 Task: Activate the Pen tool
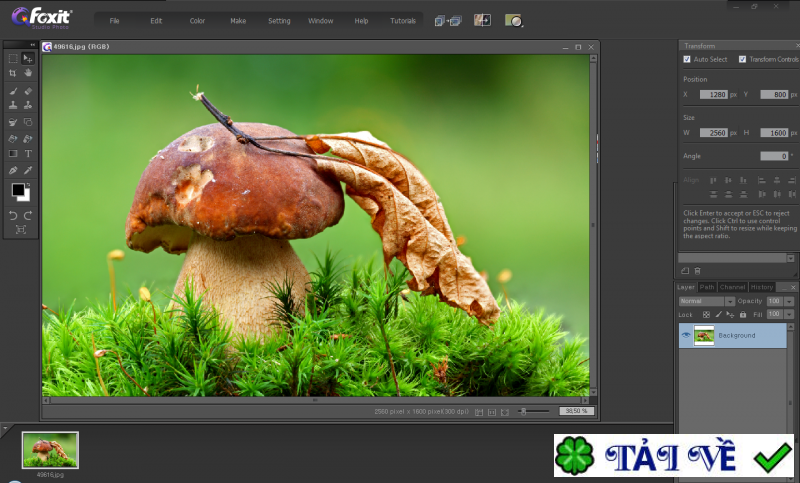click(12, 170)
